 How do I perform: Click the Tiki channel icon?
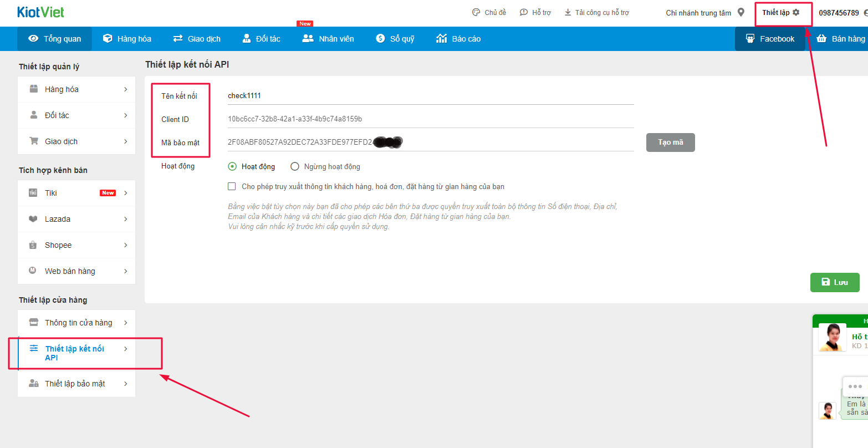click(x=33, y=193)
